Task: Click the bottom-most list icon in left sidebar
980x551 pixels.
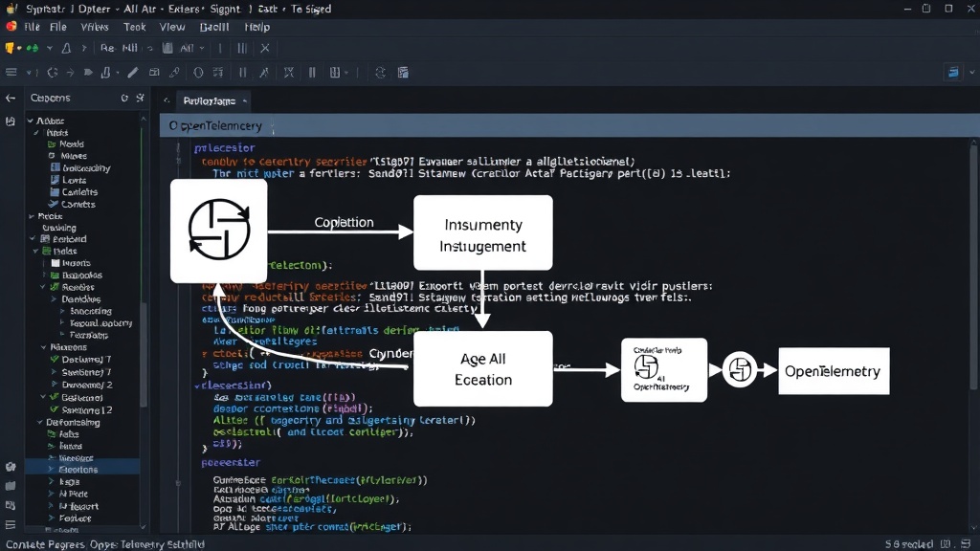Action: point(11,525)
